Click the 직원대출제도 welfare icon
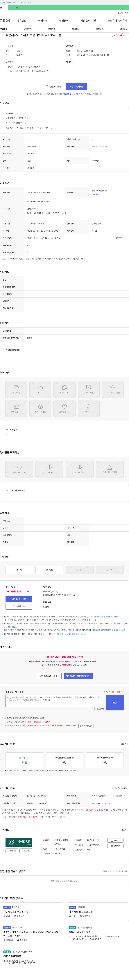The image size is (129, 980). [40, 409]
